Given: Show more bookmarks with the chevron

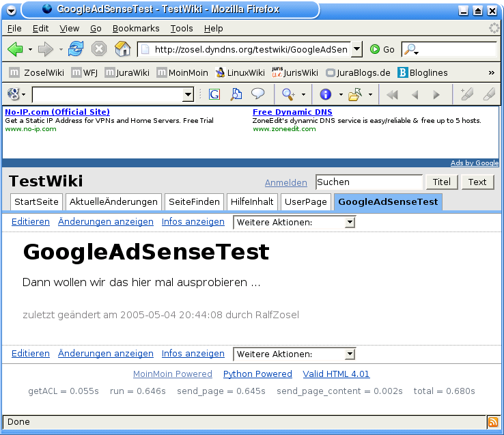Looking at the screenshot, I should point(491,72).
